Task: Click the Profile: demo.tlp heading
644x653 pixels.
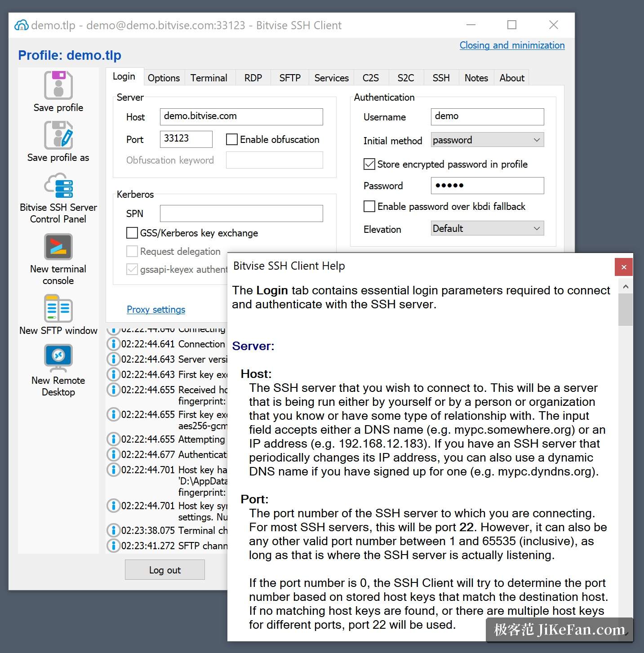Action: point(70,55)
